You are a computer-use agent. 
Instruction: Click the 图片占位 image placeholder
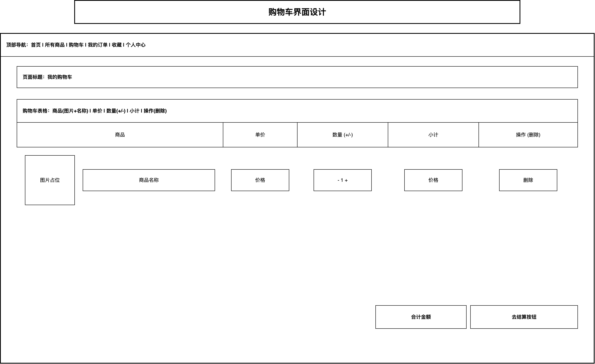point(50,180)
